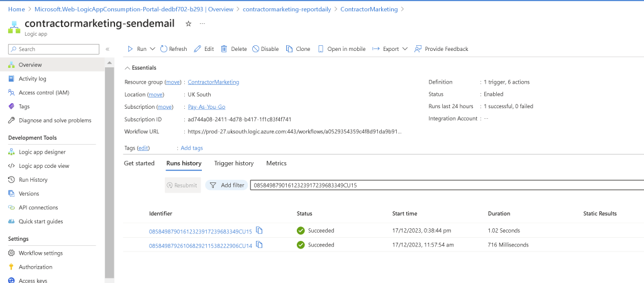Favorite the logic app with the star icon
The image size is (644, 283).
(189, 24)
